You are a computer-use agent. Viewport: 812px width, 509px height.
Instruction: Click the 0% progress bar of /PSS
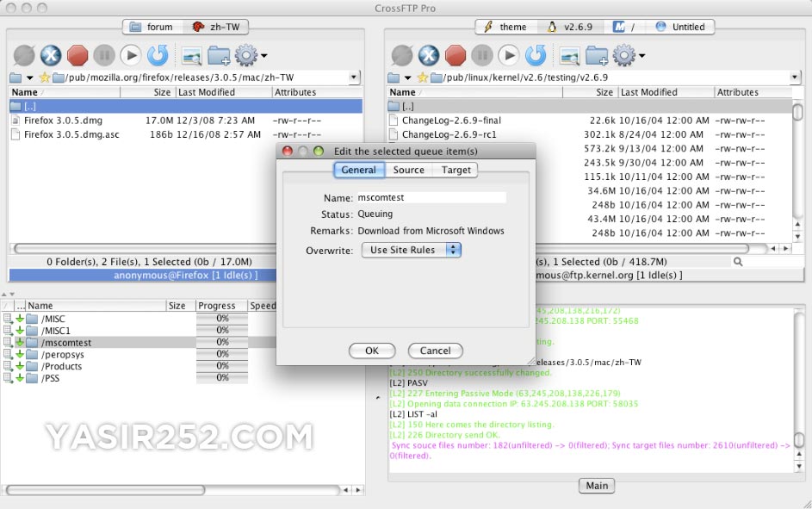pos(222,378)
